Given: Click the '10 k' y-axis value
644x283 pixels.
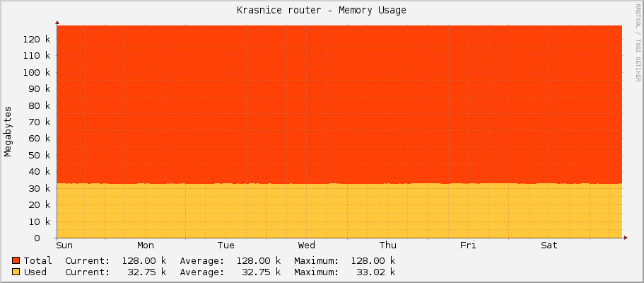Looking at the screenshot, I should [x=40, y=221].
